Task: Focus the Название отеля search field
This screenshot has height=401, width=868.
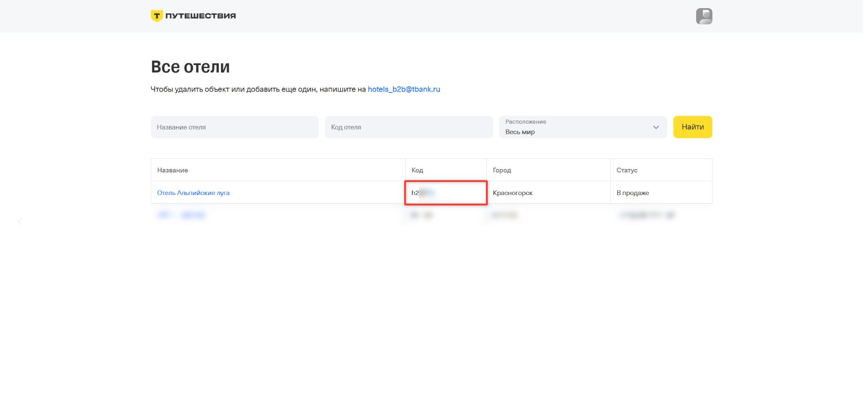Action: pos(235,127)
